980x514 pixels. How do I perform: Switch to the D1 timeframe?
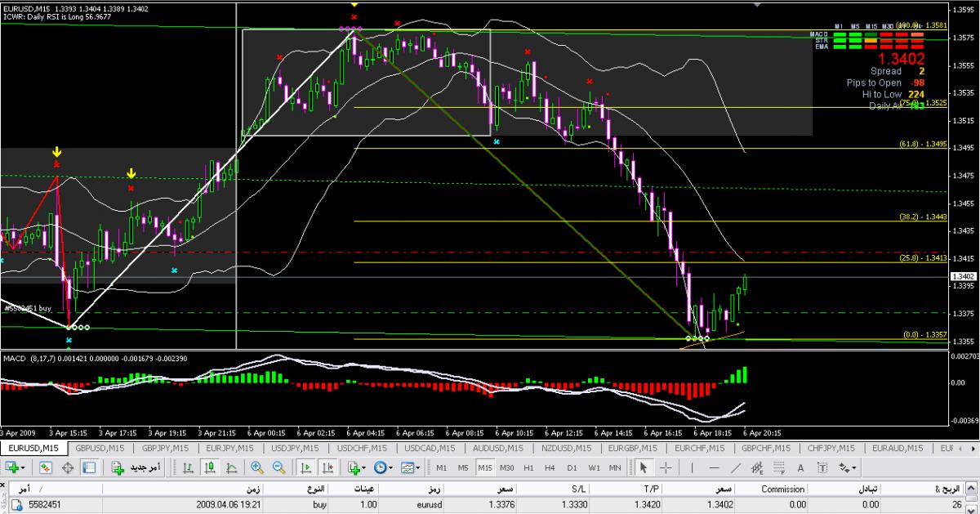tap(572, 467)
